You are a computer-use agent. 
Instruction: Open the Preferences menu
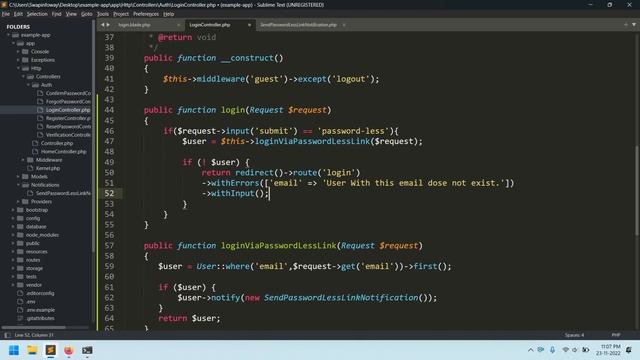[x=146, y=14]
